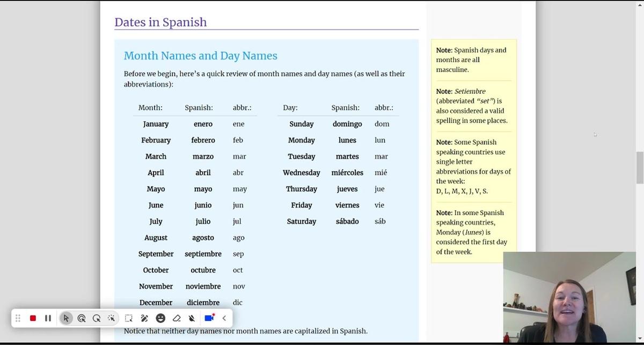This screenshot has height=345, width=644.
Task: Activate the dashed rectangle selection tool
Action: pyautogui.click(x=129, y=318)
